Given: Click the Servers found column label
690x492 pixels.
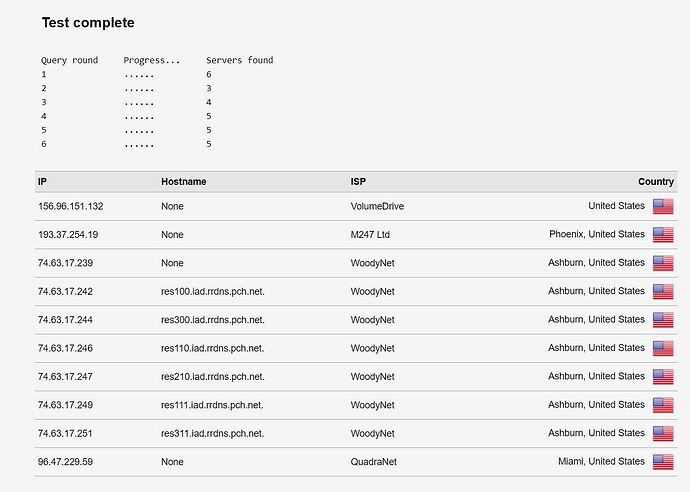Looking at the screenshot, I should tap(239, 60).
